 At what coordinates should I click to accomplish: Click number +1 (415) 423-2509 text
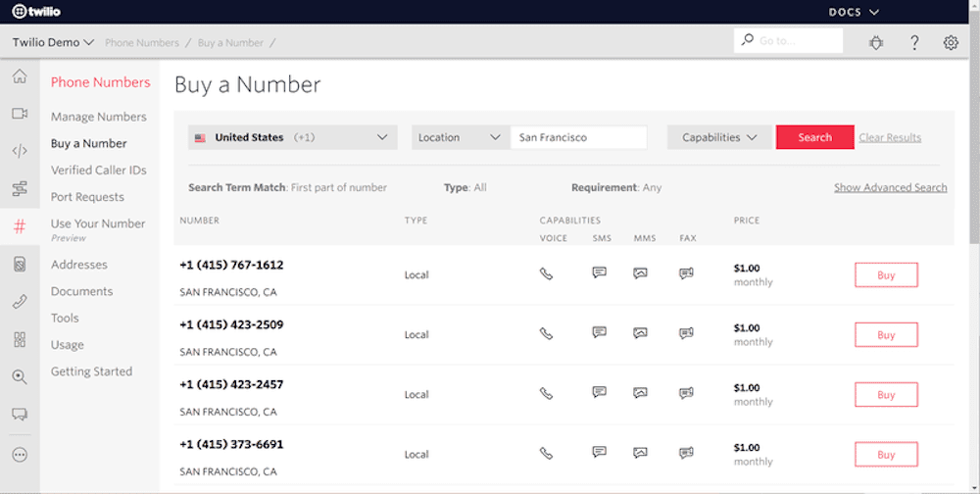(x=231, y=324)
